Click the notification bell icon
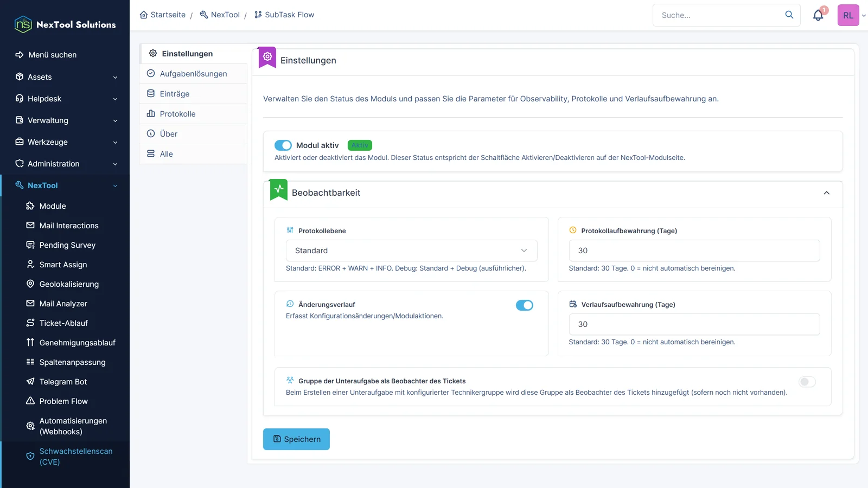868x488 pixels. pos(818,15)
